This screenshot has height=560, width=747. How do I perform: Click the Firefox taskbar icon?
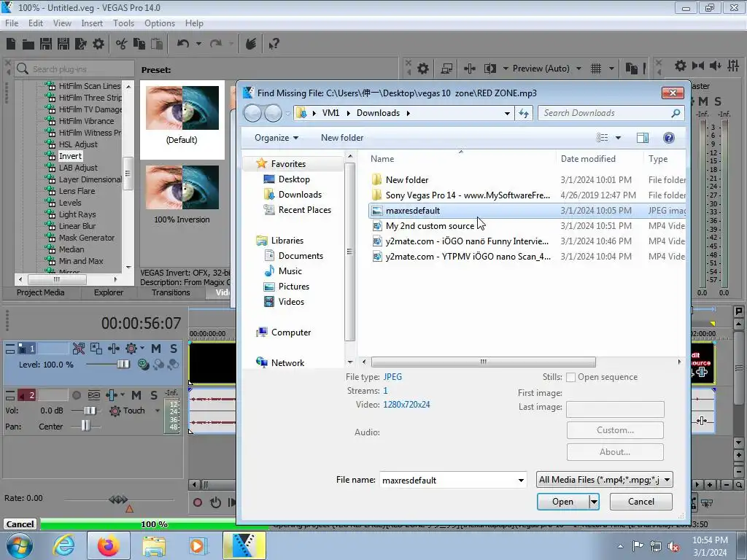click(x=109, y=545)
